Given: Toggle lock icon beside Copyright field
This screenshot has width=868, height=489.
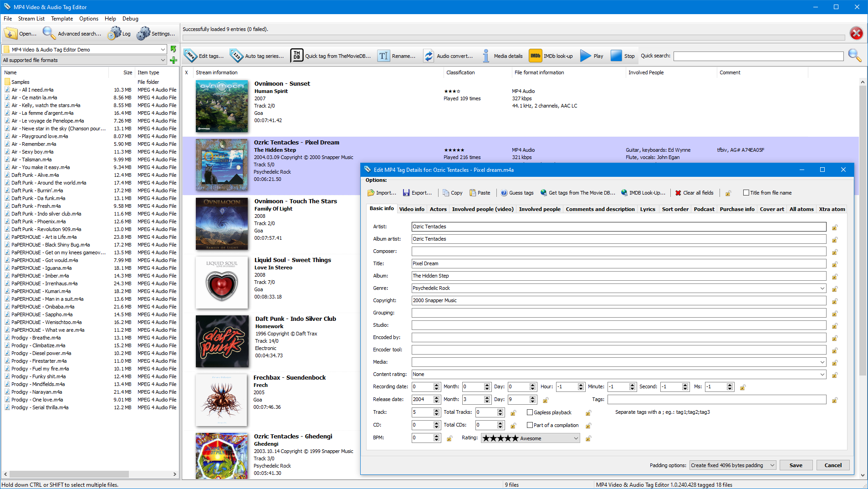Looking at the screenshot, I should tap(835, 301).
